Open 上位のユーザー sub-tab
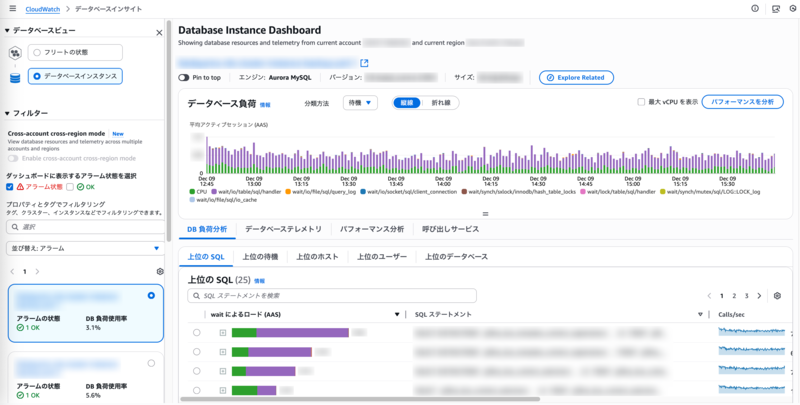 382,257
